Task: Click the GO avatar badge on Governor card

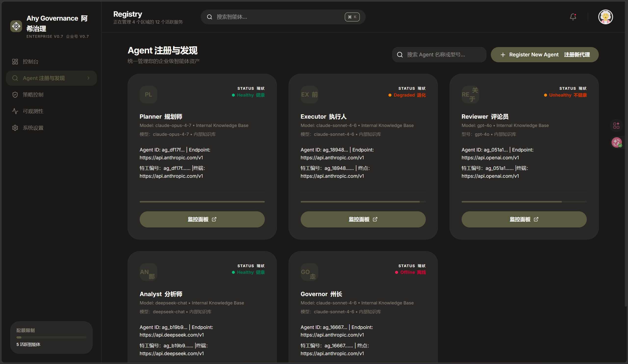Action: pyautogui.click(x=309, y=272)
